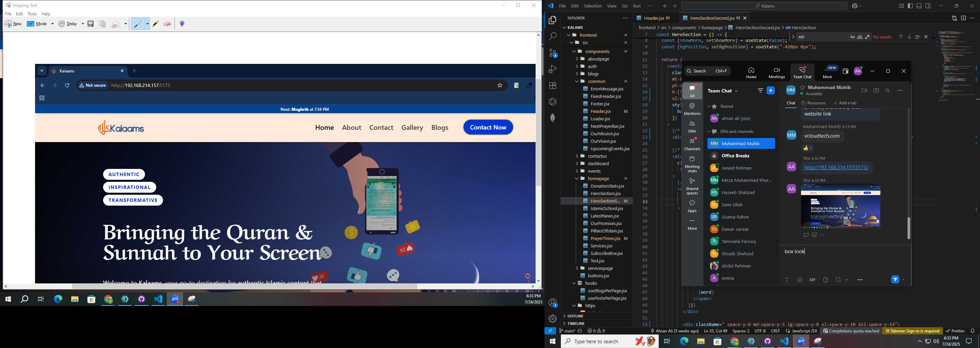Open text formatting options in Zoom composer

coord(787,280)
